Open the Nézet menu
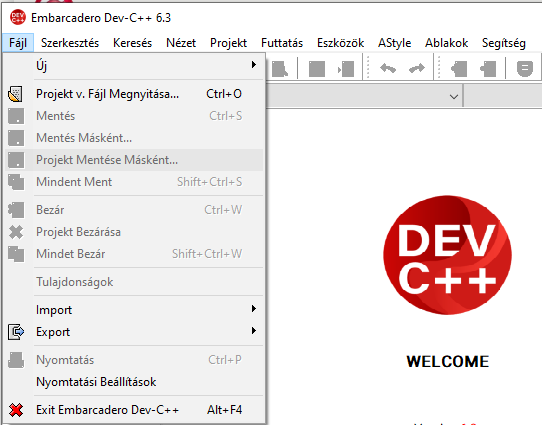The image size is (542, 425). pyautogui.click(x=181, y=43)
